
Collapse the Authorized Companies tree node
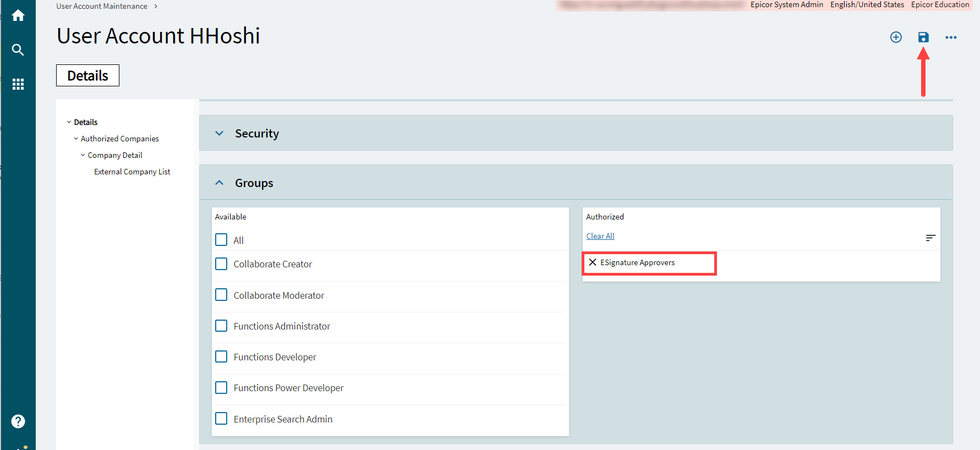point(76,139)
